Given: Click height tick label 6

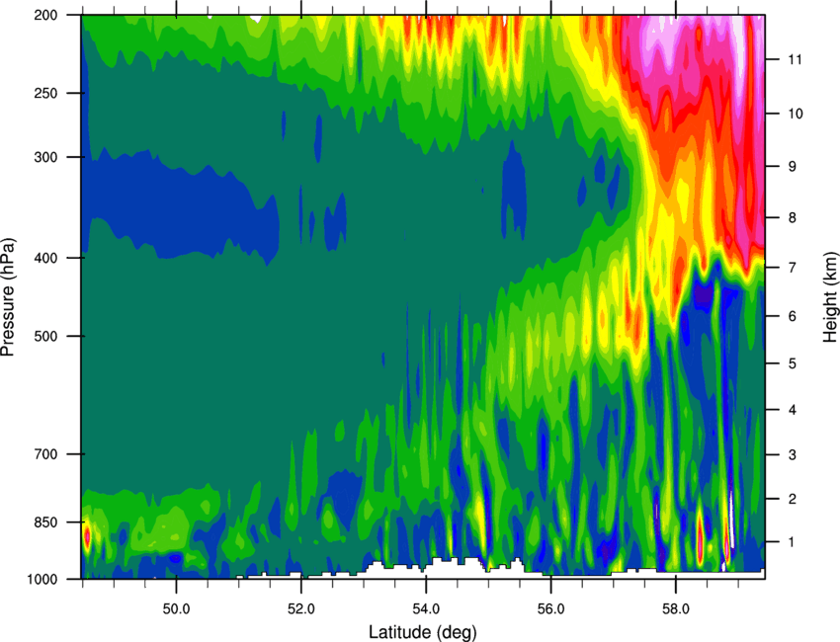Looking at the screenshot, I should [793, 316].
